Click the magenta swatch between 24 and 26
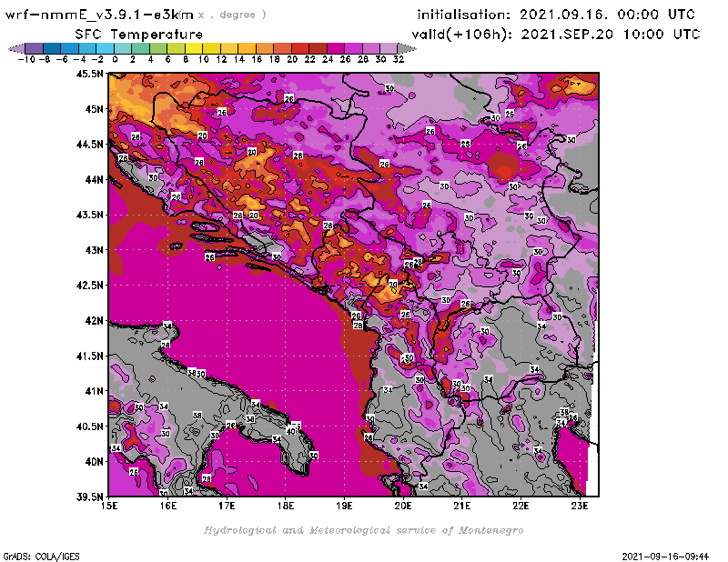The height and width of the screenshot is (562, 728). pyautogui.click(x=336, y=48)
